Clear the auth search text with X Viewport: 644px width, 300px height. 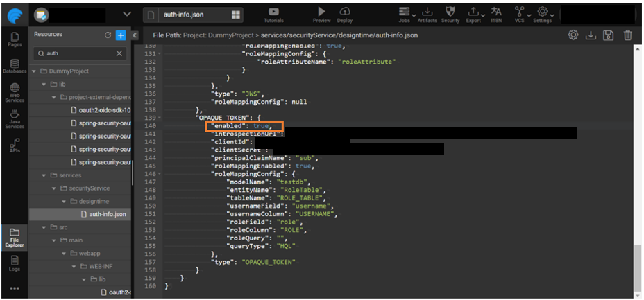point(119,53)
